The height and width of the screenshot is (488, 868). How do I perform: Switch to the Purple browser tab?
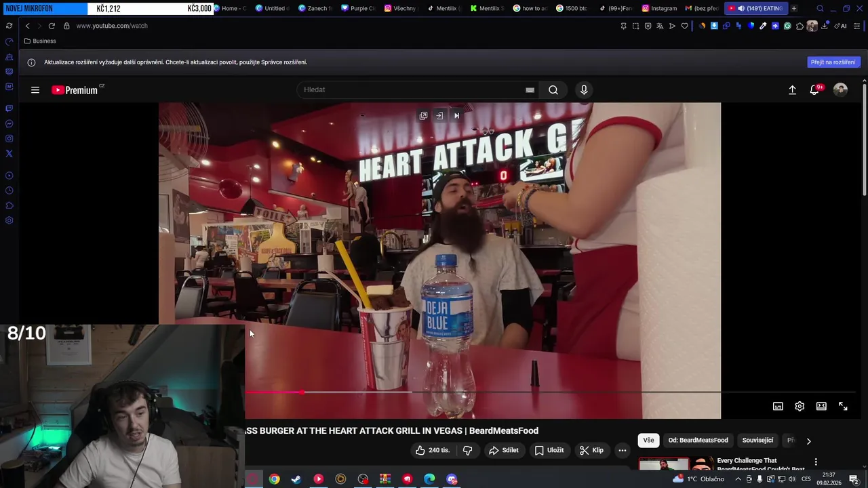(358, 8)
